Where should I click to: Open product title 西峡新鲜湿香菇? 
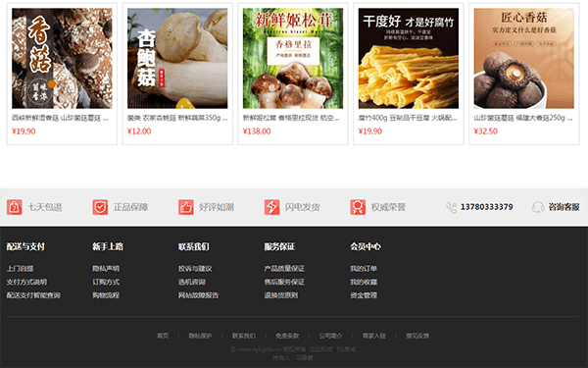click(x=60, y=118)
